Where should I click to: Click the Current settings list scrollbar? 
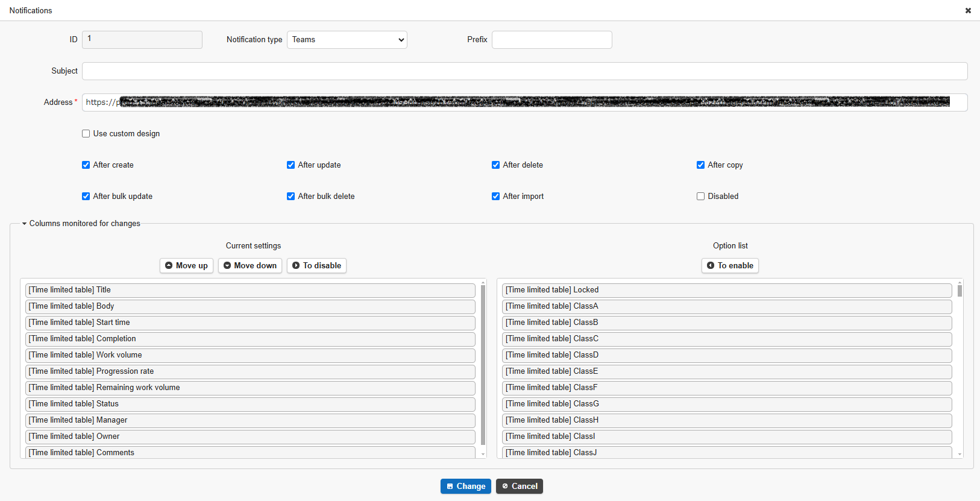(x=483, y=365)
